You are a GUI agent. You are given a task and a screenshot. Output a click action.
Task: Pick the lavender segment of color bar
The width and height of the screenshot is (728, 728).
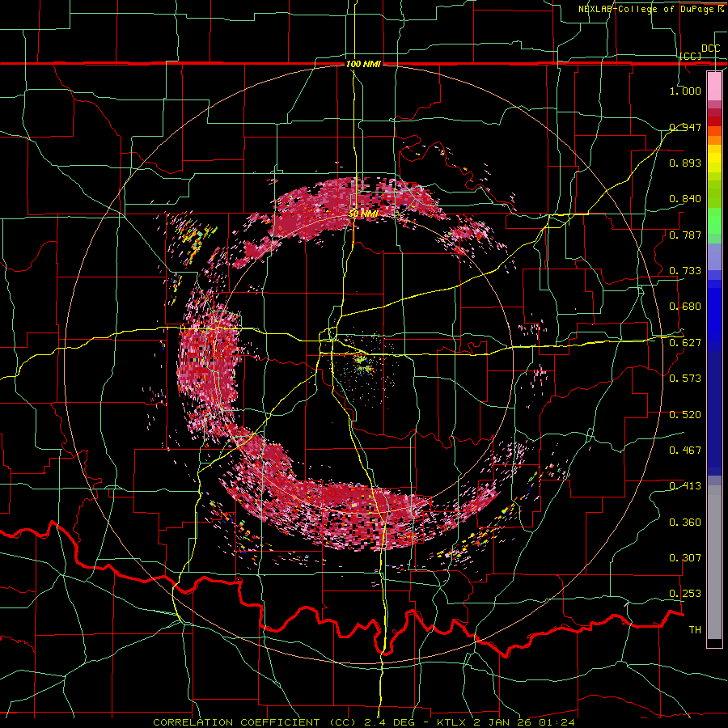[714, 256]
